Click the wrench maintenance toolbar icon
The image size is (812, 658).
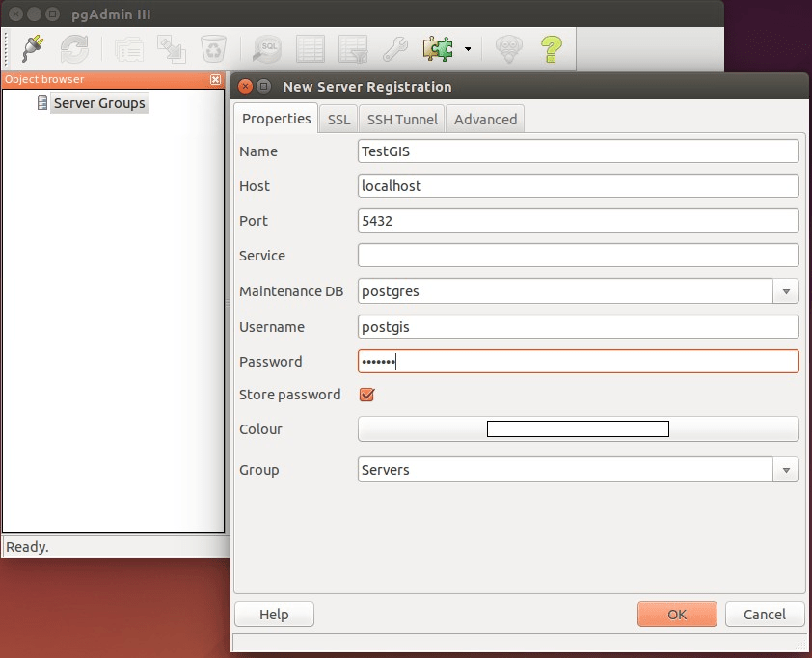(x=395, y=49)
